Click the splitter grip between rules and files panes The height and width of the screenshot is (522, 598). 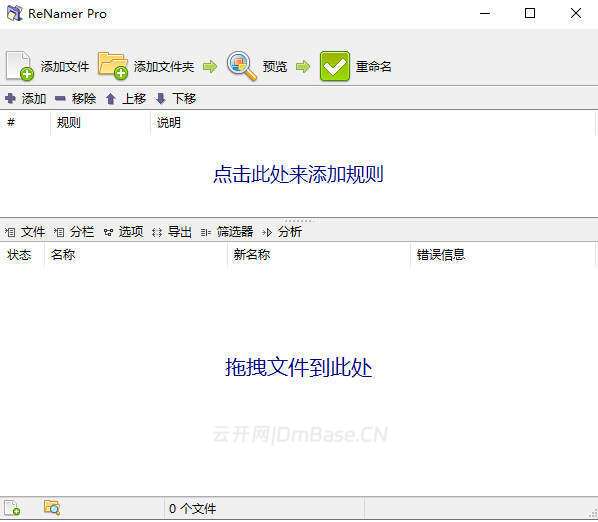pyautogui.click(x=299, y=220)
